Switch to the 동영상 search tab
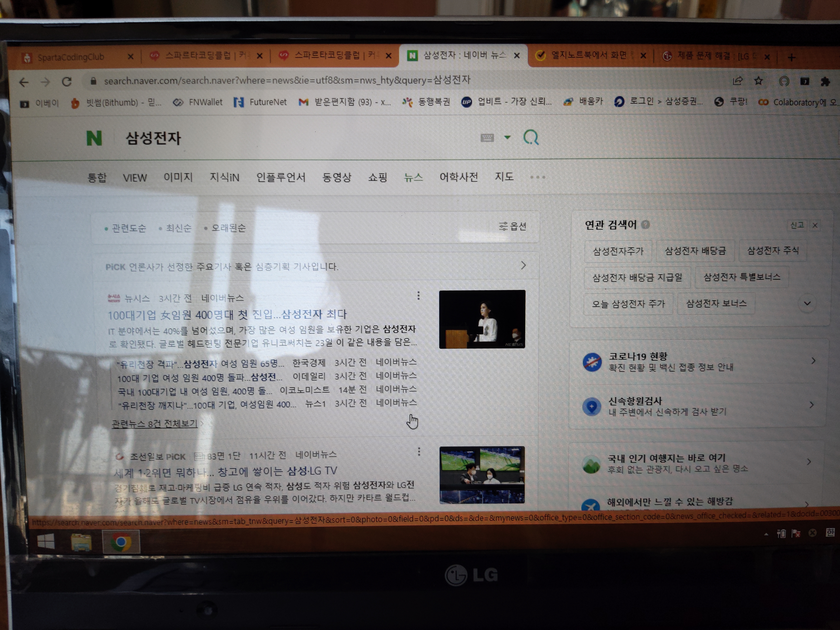This screenshot has height=630, width=840. [337, 177]
